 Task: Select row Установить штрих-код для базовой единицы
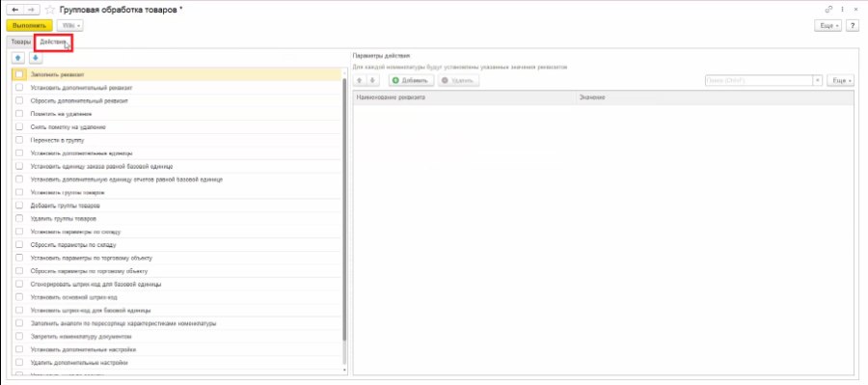pyautogui.click(x=176, y=310)
